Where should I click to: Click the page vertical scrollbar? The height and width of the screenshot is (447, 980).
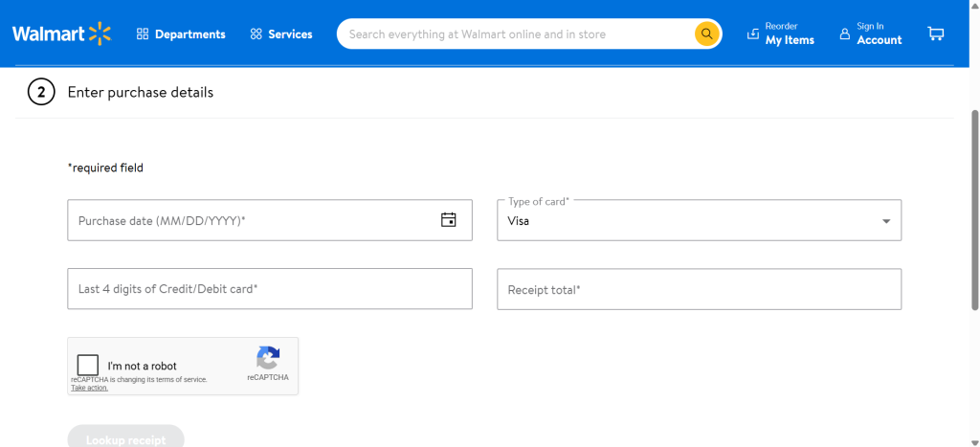coord(975,210)
